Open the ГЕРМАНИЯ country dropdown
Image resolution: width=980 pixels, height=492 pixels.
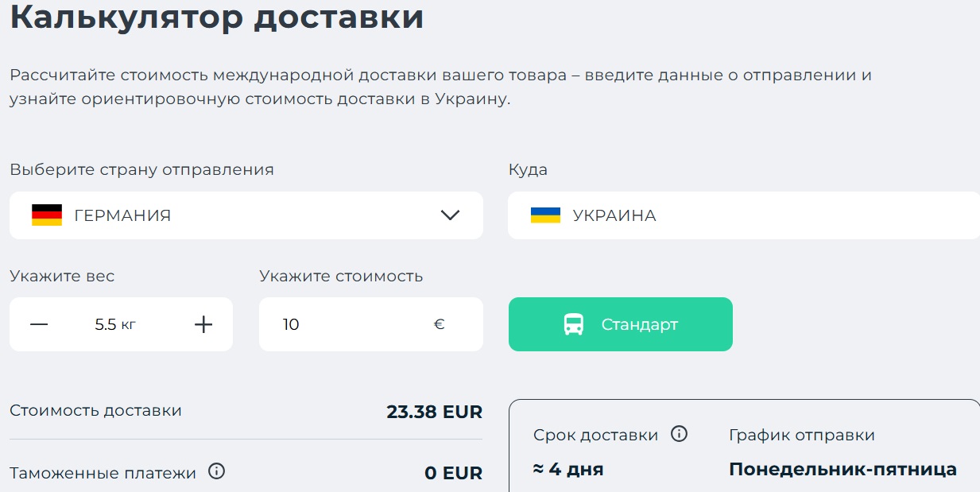246,215
